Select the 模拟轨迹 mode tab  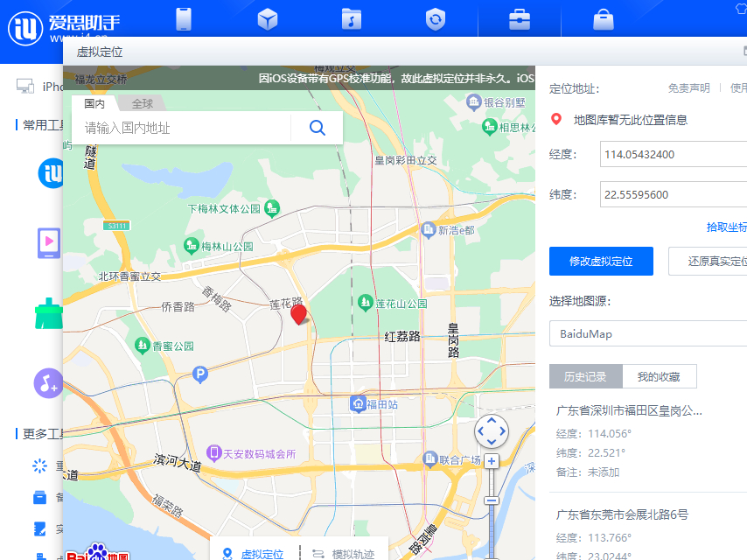[x=344, y=553]
